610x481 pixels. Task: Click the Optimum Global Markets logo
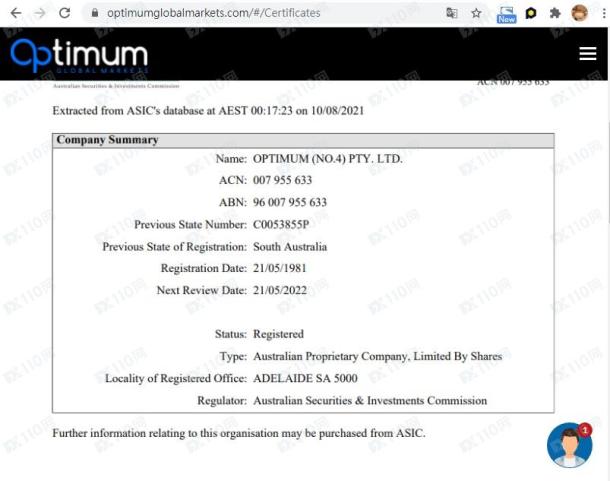point(79,56)
